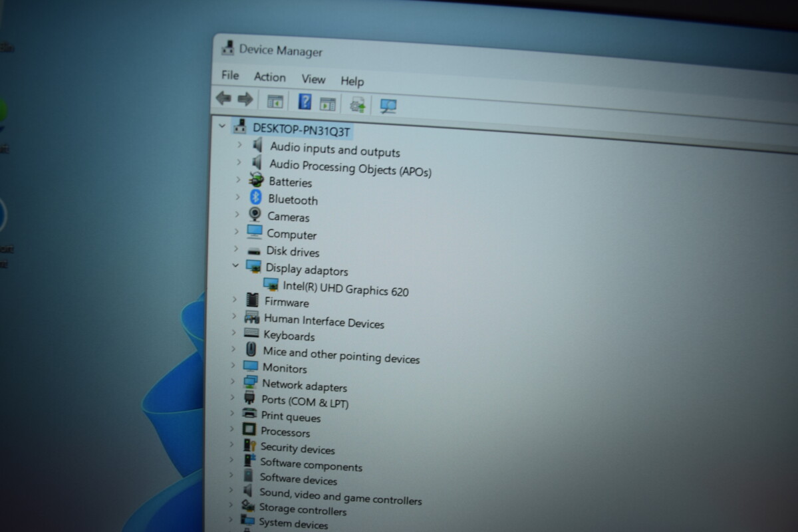Collapse the Display adaptors chevron
The height and width of the screenshot is (532, 798).
235,265
